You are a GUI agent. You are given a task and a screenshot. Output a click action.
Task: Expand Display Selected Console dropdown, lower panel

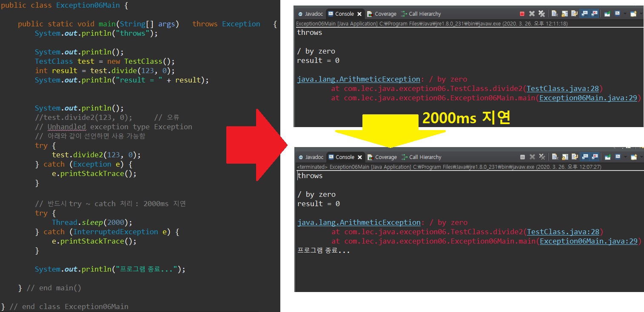pos(625,157)
